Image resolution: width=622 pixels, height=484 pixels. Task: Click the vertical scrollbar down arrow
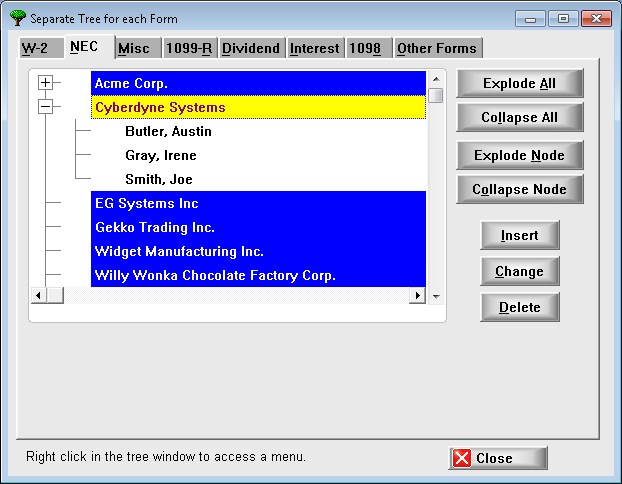(436, 296)
